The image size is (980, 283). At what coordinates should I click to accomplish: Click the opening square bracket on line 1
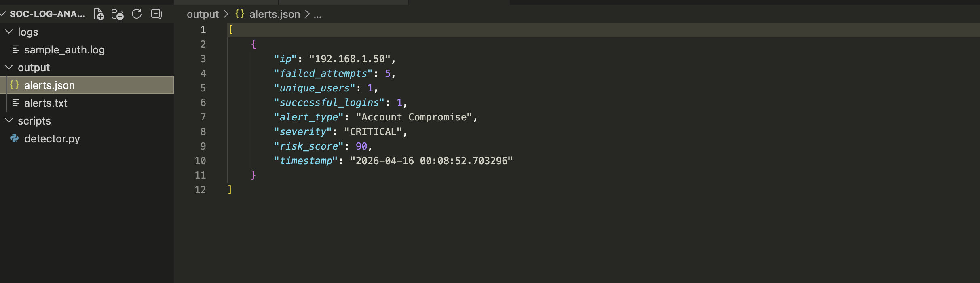click(230, 30)
